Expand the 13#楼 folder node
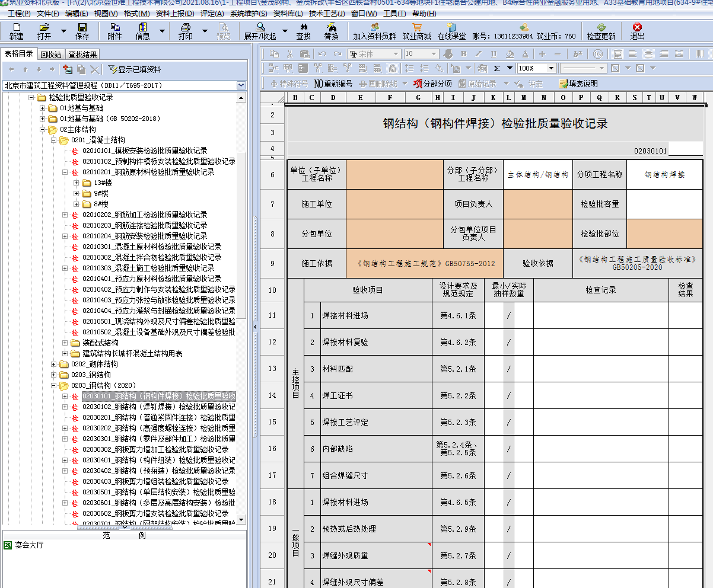The height and width of the screenshot is (588, 713). click(77, 183)
